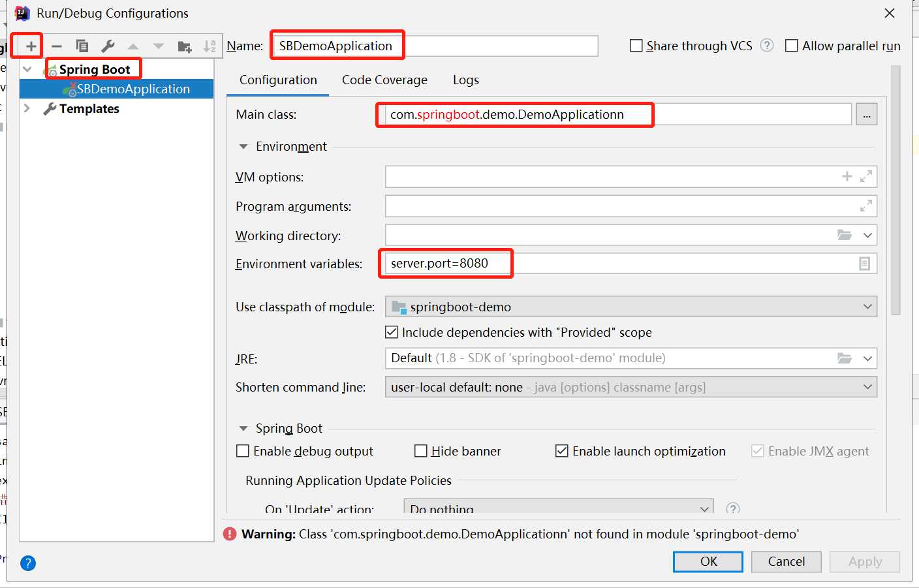Collapse the Spring Boot settings section
Image resolution: width=919 pixels, height=588 pixels.
pos(243,429)
